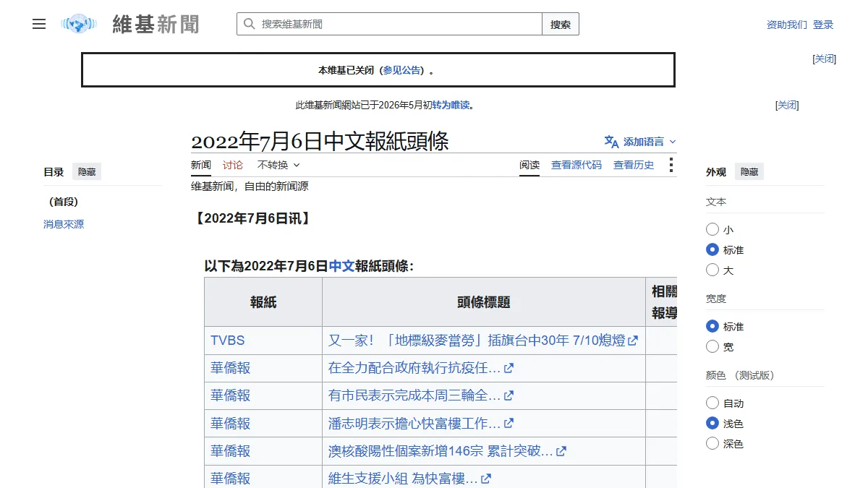Select dark color 深色
Screen dimensions: 868x488
coord(712,443)
